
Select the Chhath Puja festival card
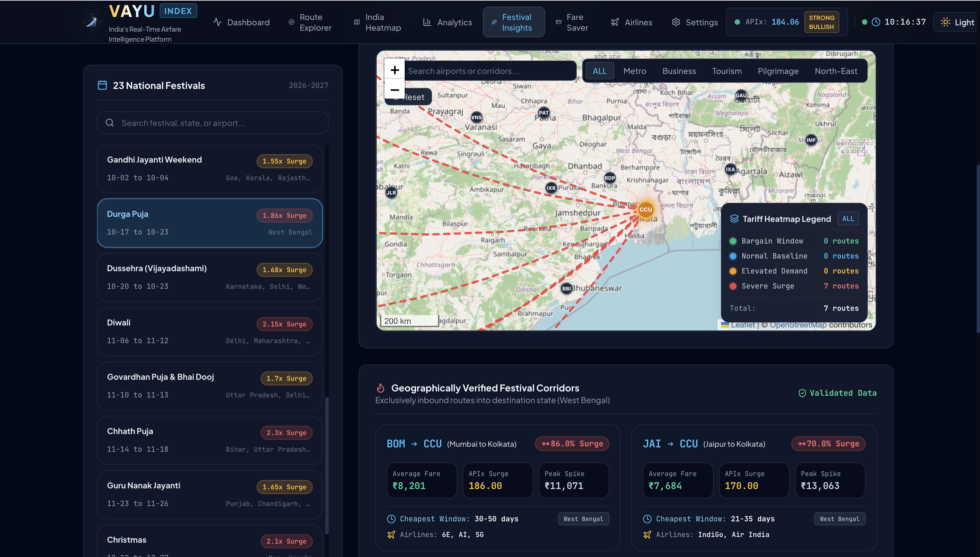[x=210, y=440]
